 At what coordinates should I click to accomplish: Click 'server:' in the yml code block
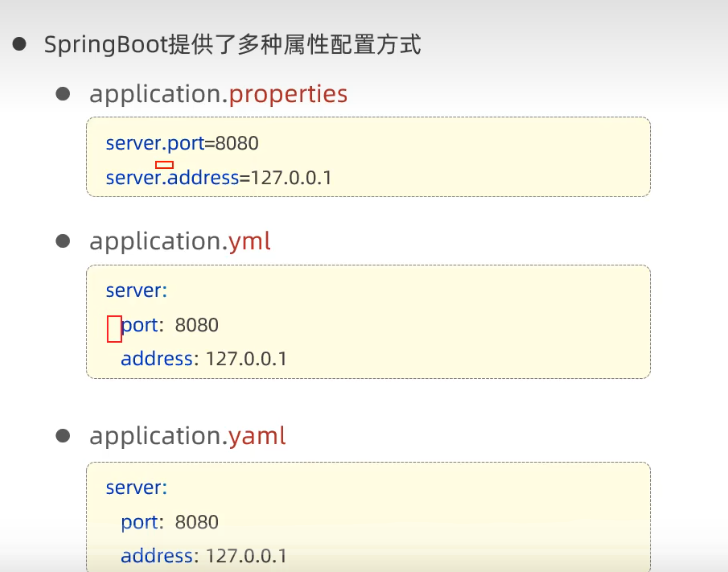click(x=136, y=291)
